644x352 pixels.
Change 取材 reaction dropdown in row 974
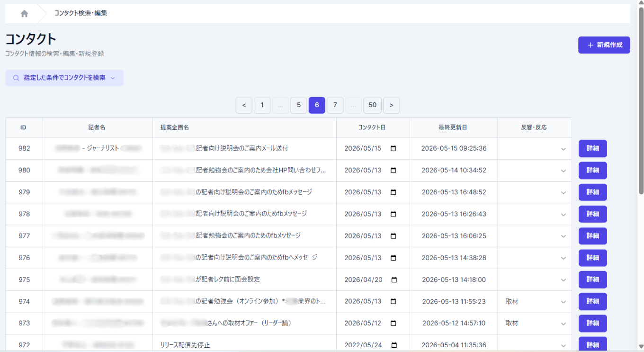(535, 301)
